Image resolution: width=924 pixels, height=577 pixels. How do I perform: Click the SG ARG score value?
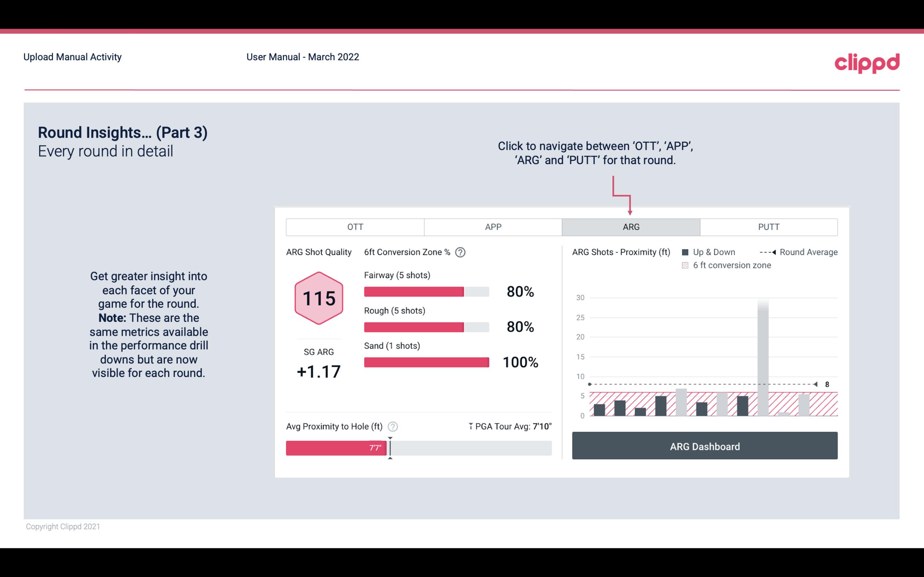(318, 371)
